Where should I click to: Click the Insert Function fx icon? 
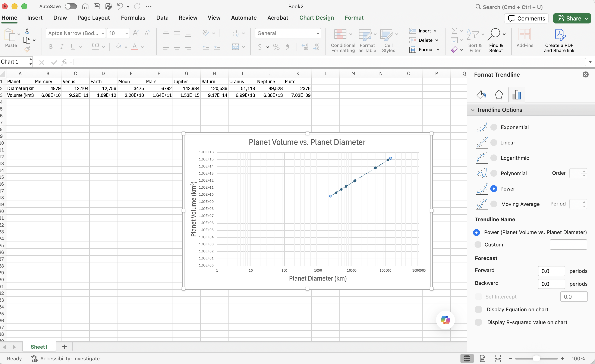pos(64,62)
